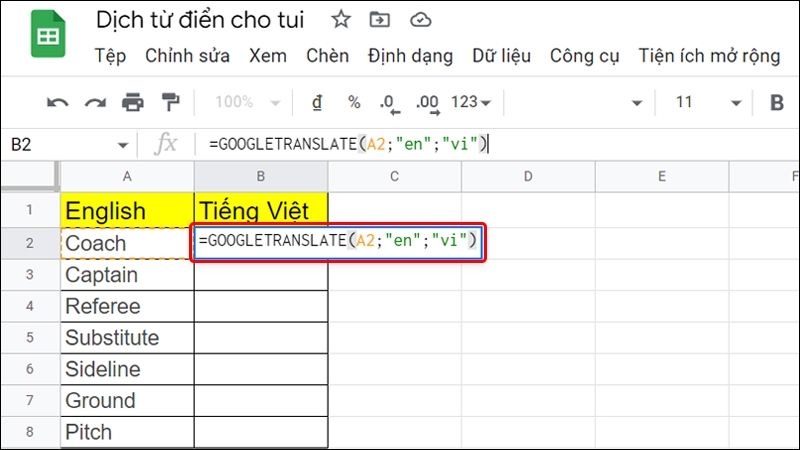Select row 5 header
This screenshot has height=450, width=800.
pos(30,338)
